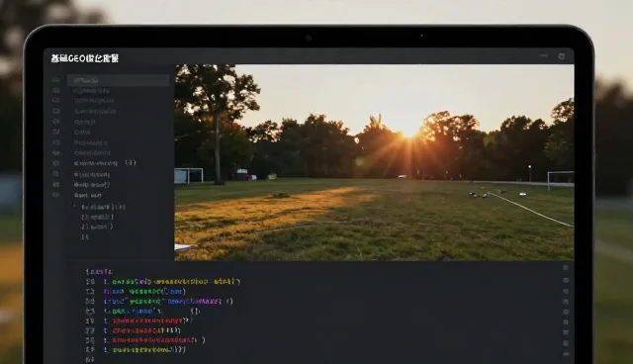
Task: Click the dash icon beside the top-right circular icon
Action: point(544,56)
